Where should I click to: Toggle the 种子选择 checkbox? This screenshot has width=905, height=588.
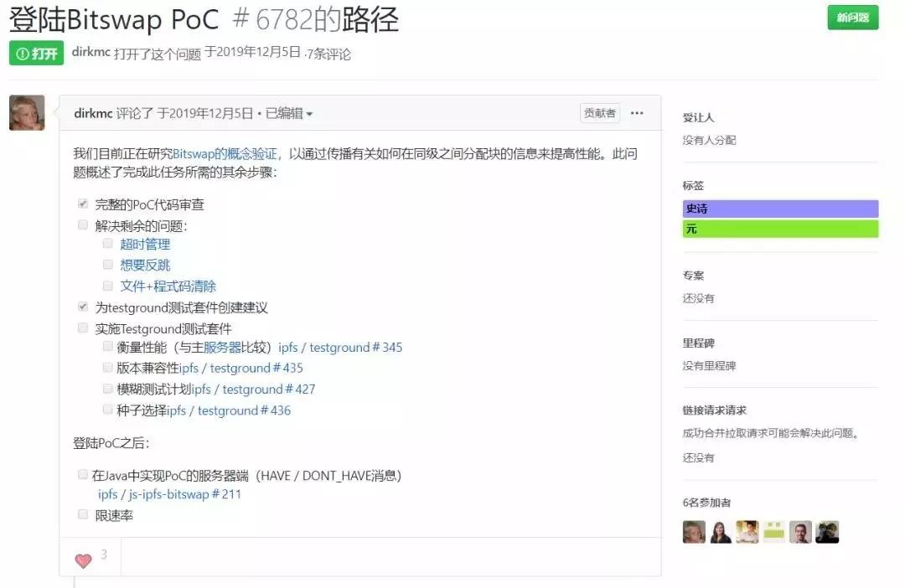coord(108,409)
